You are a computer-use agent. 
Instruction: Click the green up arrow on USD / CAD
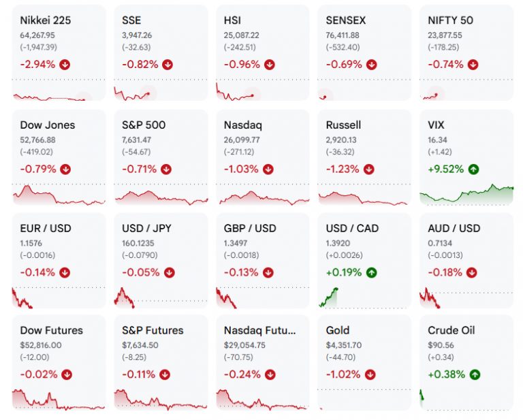[x=371, y=273]
